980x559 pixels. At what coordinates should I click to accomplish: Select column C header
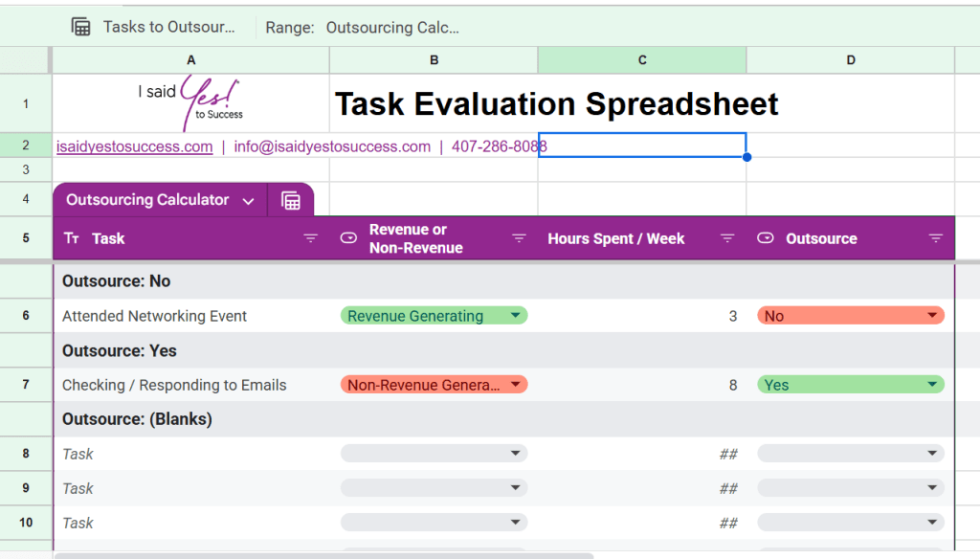pyautogui.click(x=642, y=60)
